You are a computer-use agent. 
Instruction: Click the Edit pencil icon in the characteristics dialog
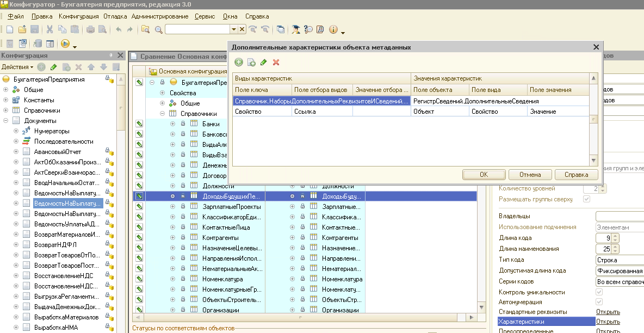pos(264,63)
